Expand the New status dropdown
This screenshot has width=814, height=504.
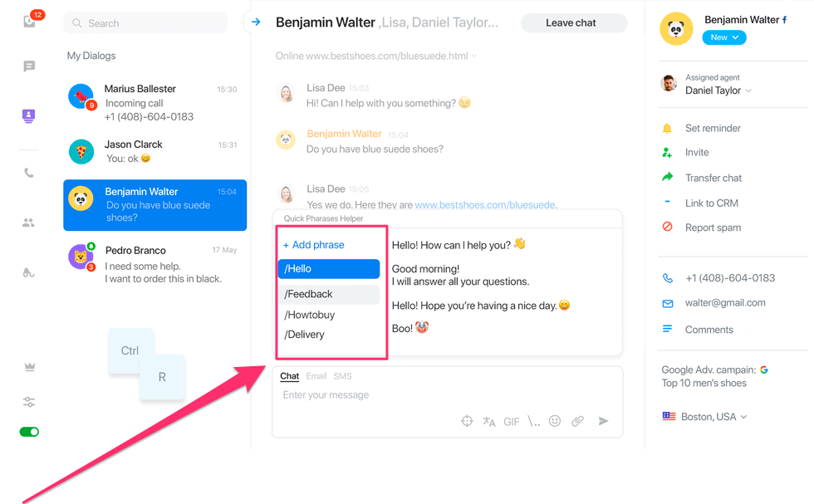(x=724, y=37)
